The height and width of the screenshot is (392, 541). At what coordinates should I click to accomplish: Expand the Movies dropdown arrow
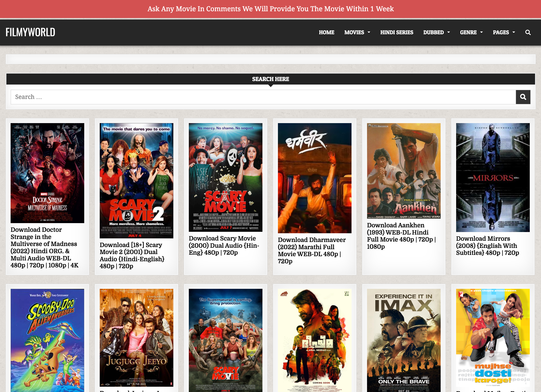369,32
